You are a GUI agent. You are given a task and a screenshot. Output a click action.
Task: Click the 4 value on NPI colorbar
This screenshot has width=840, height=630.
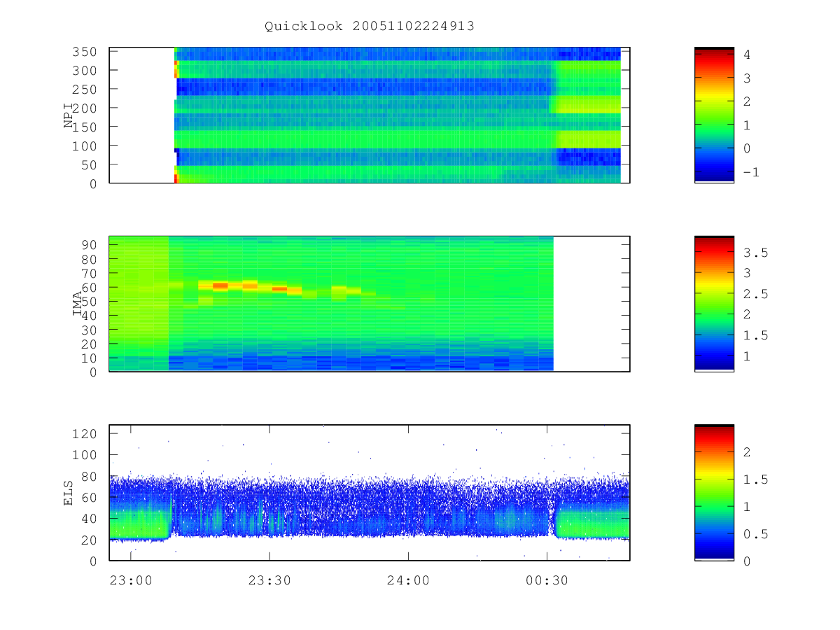(746, 54)
